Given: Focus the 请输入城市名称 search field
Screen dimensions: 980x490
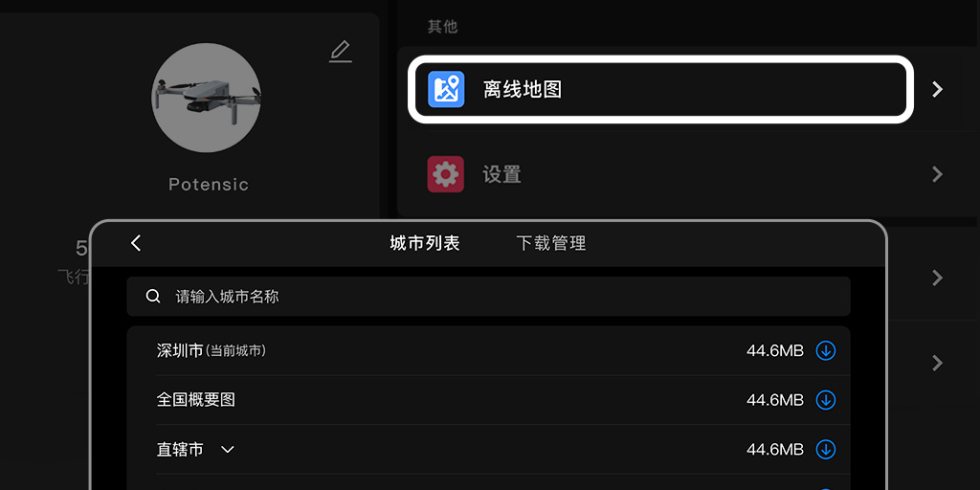Looking at the screenshot, I should click(489, 297).
